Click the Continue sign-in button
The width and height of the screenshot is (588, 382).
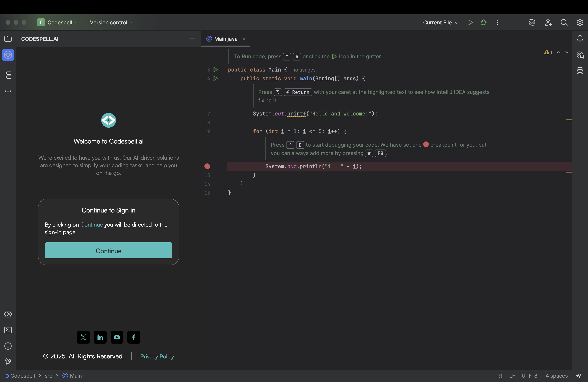pos(108,251)
